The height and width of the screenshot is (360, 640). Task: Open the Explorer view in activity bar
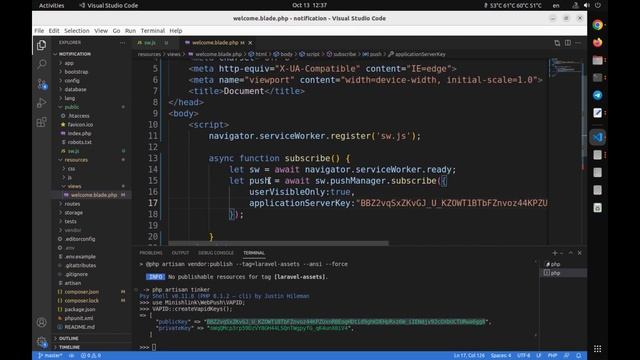tap(42, 45)
